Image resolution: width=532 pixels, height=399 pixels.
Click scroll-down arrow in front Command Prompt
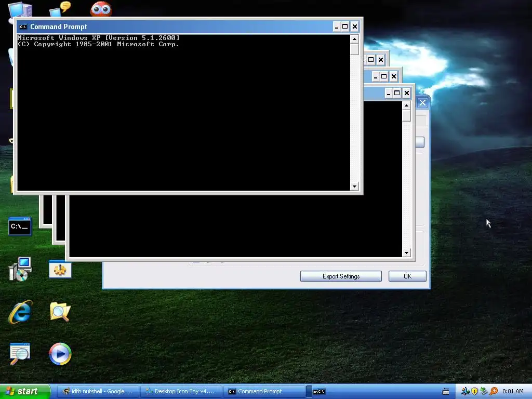[x=354, y=187]
